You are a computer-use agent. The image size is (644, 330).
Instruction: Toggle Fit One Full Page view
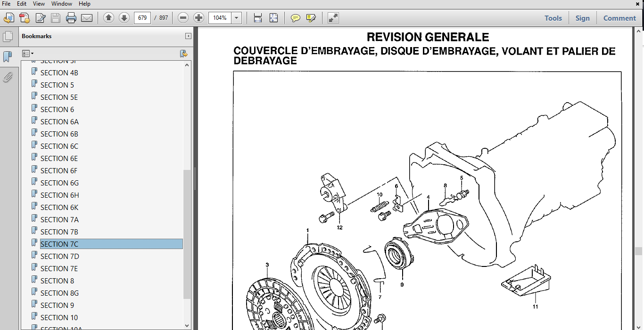tap(273, 18)
